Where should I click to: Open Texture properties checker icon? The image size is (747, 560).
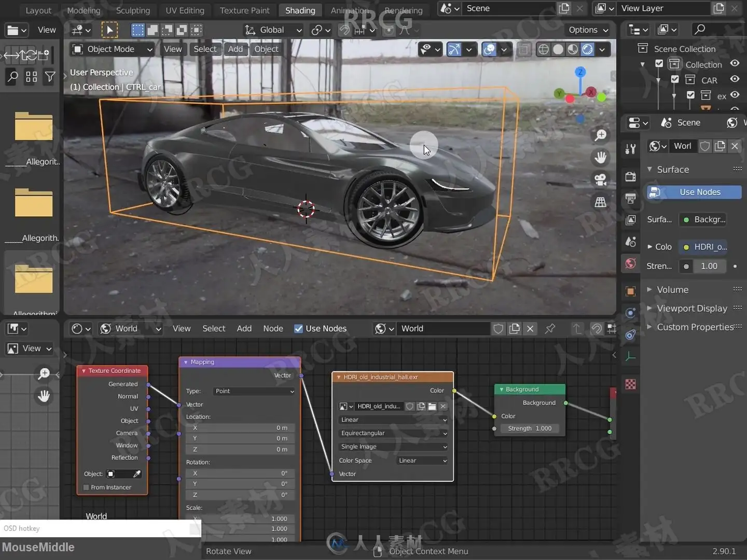[x=631, y=384]
